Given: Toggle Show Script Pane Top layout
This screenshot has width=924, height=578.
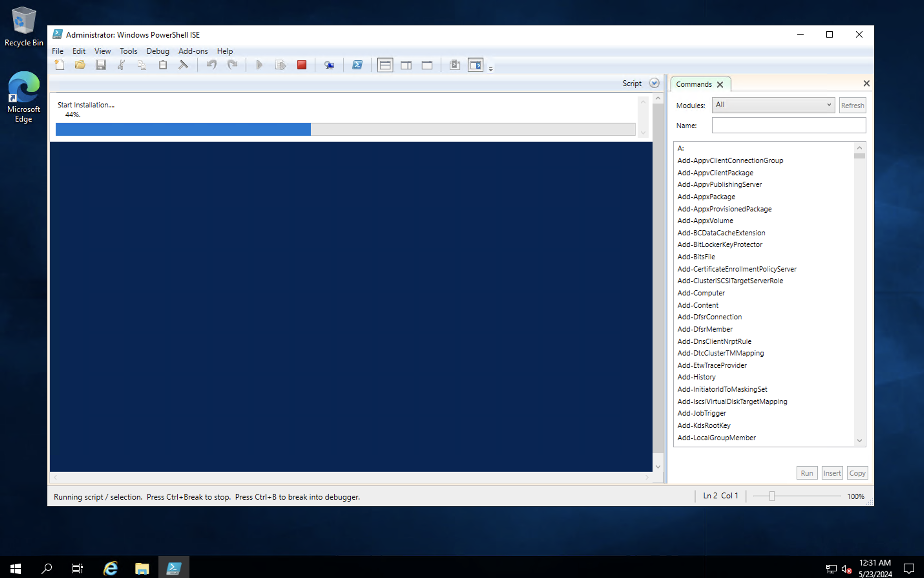Looking at the screenshot, I should pos(385,65).
